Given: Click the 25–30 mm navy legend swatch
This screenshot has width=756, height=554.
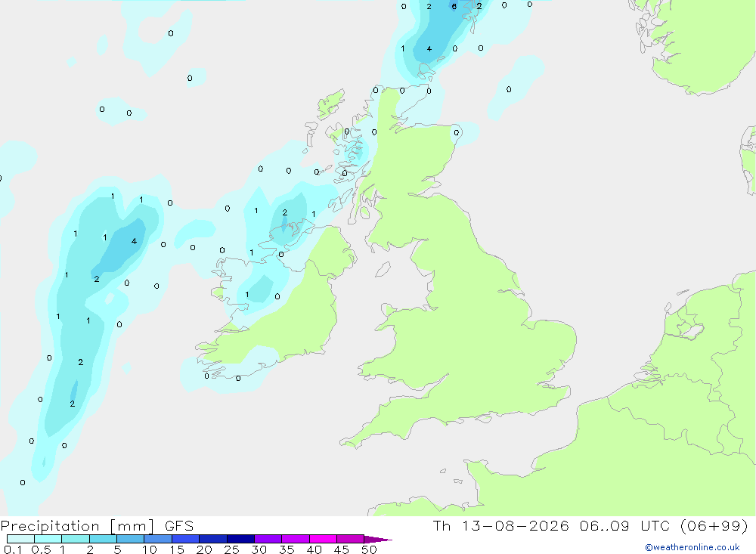Looking at the screenshot, I should coord(240,539).
